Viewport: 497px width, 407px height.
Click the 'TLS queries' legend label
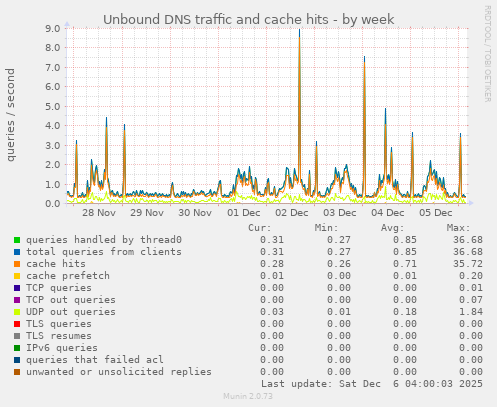[59, 324]
